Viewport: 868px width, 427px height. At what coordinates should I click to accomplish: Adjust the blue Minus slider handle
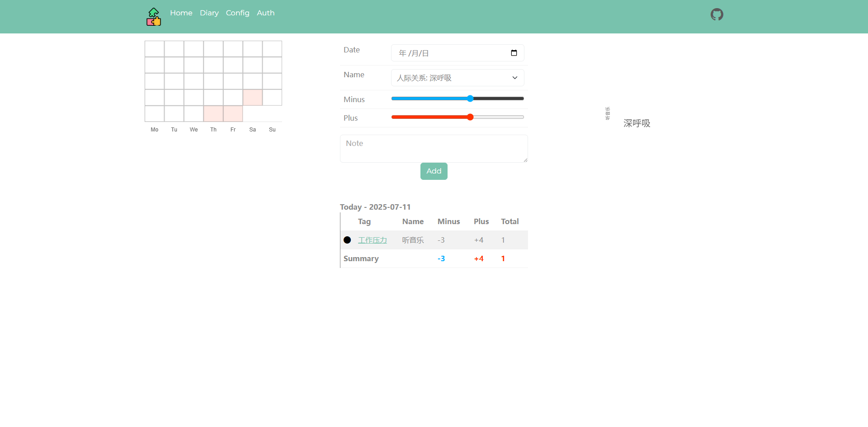coord(470,99)
